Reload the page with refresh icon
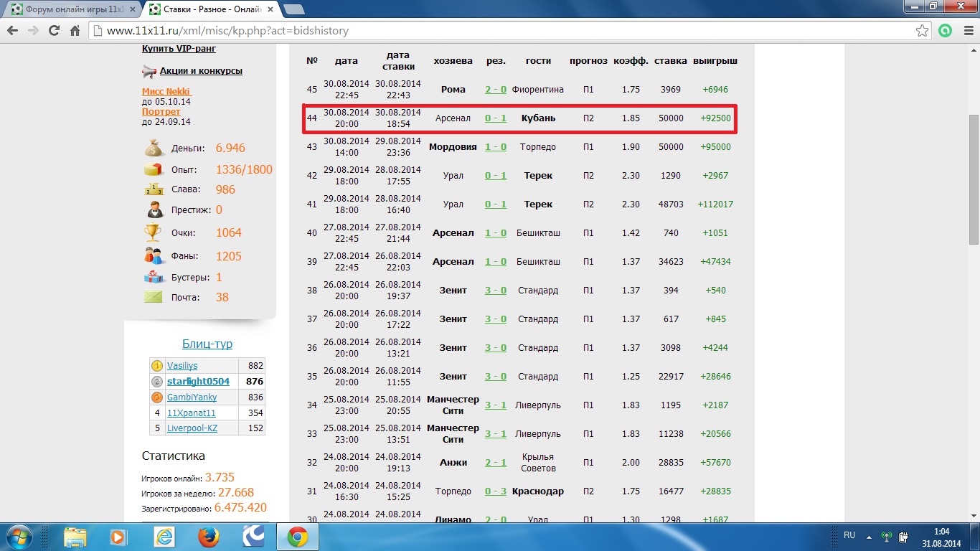Viewport: 980px width, 551px height. point(54,31)
